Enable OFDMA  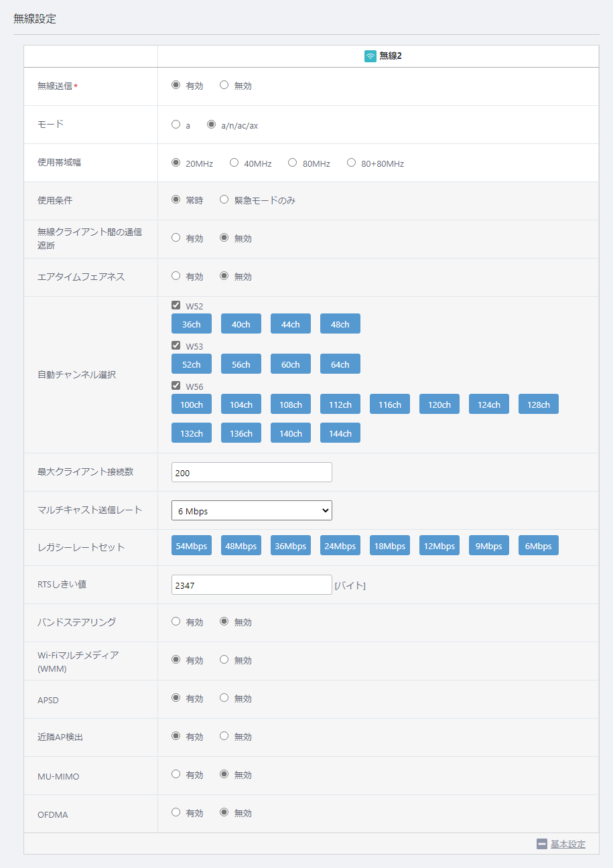coord(176,812)
